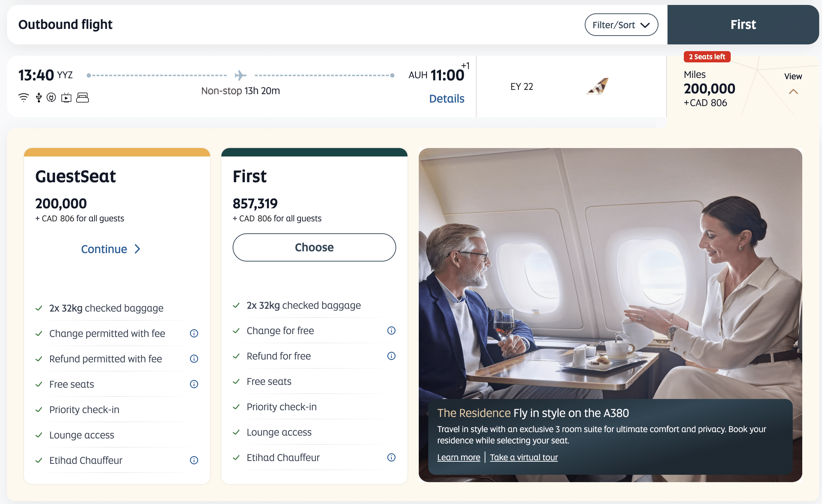822x504 pixels.
Task: Select the First cabin tab header
Action: [x=743, y=25]
